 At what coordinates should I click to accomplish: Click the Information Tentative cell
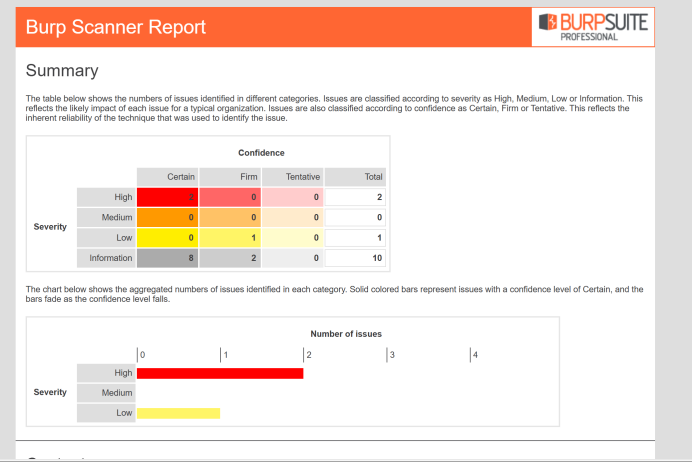click(293, 258)
